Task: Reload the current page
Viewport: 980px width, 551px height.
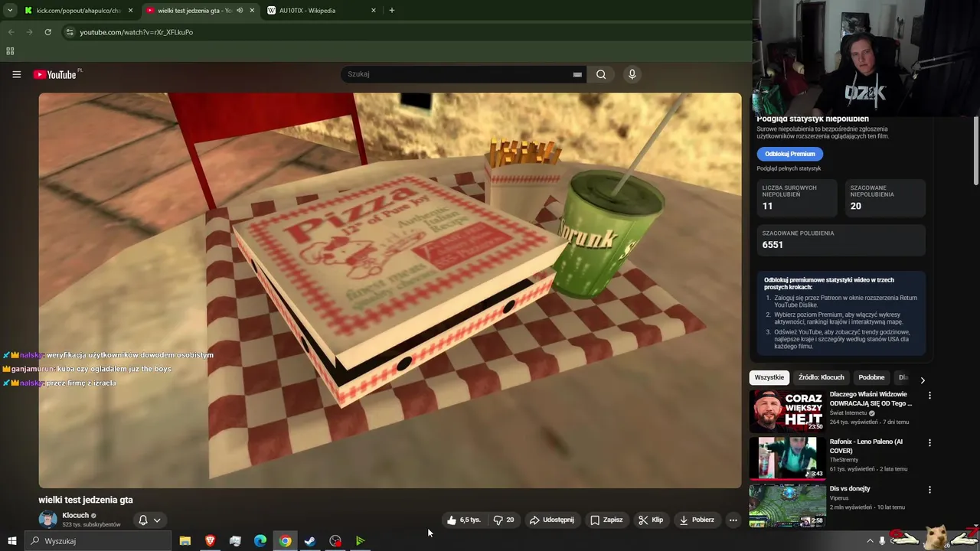Action: (x=47, y=32)
